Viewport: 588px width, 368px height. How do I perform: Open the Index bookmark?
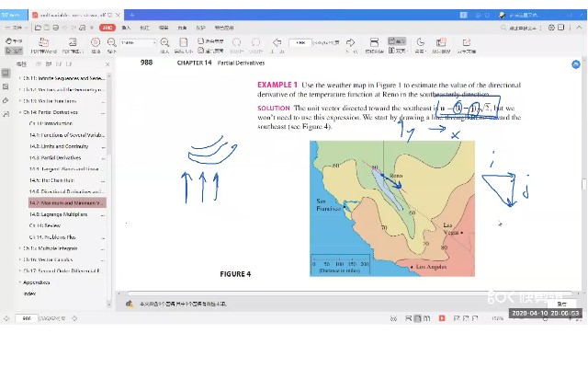(x=29, y=293)
